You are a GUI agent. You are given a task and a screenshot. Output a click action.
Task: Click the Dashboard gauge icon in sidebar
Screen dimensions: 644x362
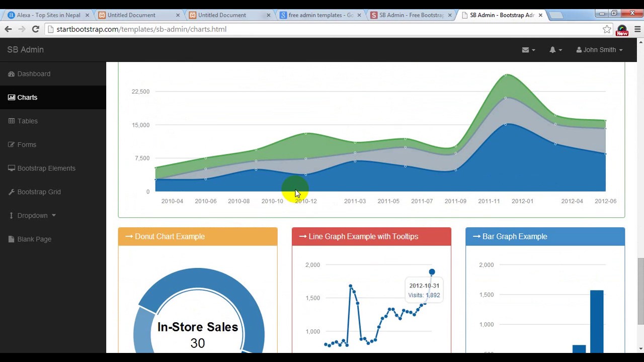pos(11,74)
